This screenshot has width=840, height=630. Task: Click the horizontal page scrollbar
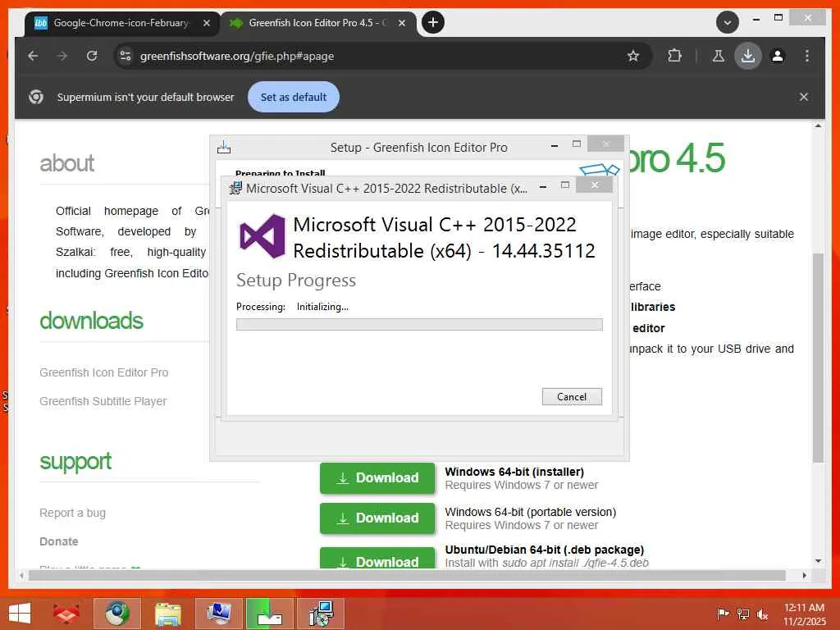pyautogui.click(x=407, y=575)
